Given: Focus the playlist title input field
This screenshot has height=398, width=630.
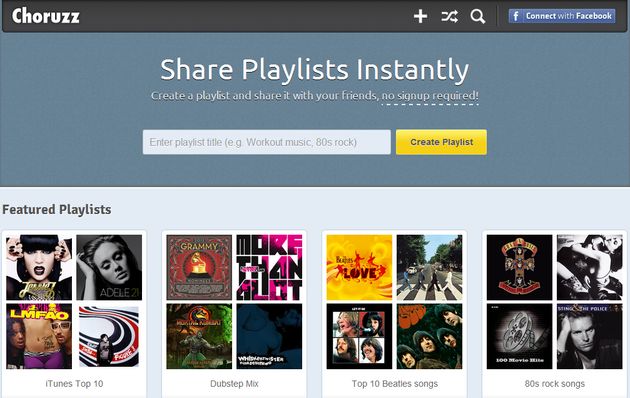Looking at the screenshot, I should point(266,142).
